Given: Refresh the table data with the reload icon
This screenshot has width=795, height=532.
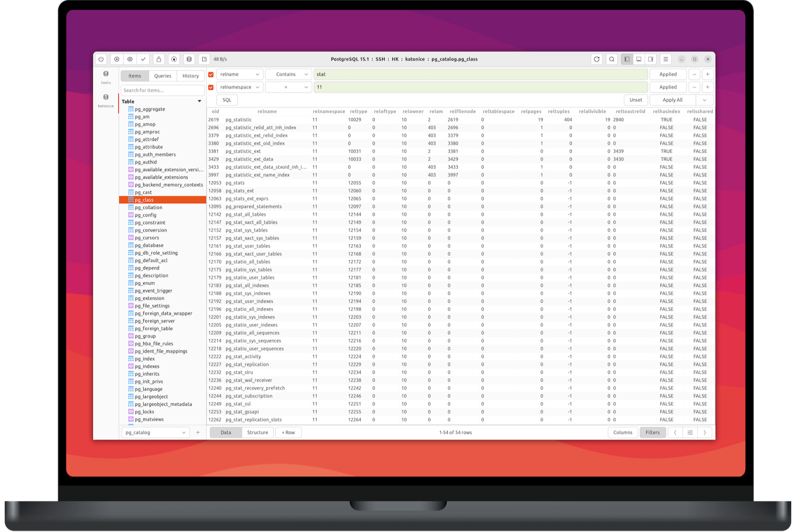Looking at the screenshot, I should [x=596, y=59].
